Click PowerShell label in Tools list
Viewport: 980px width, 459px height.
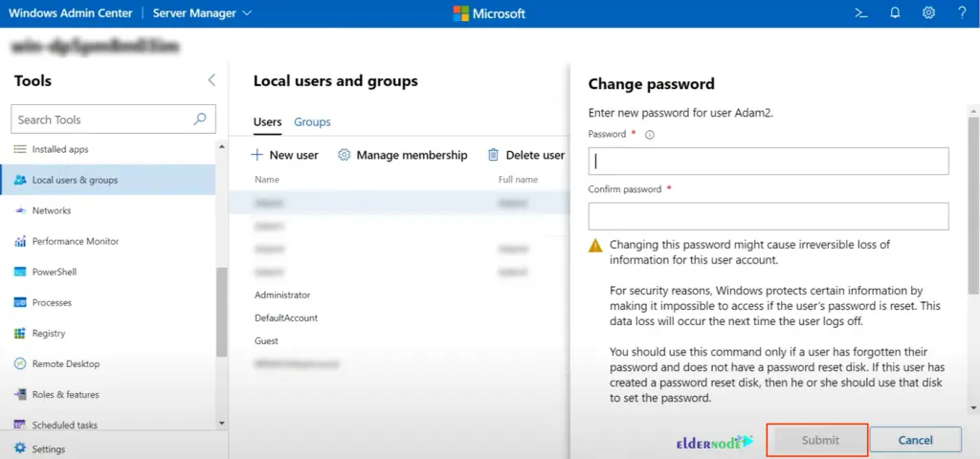point(55,272)
